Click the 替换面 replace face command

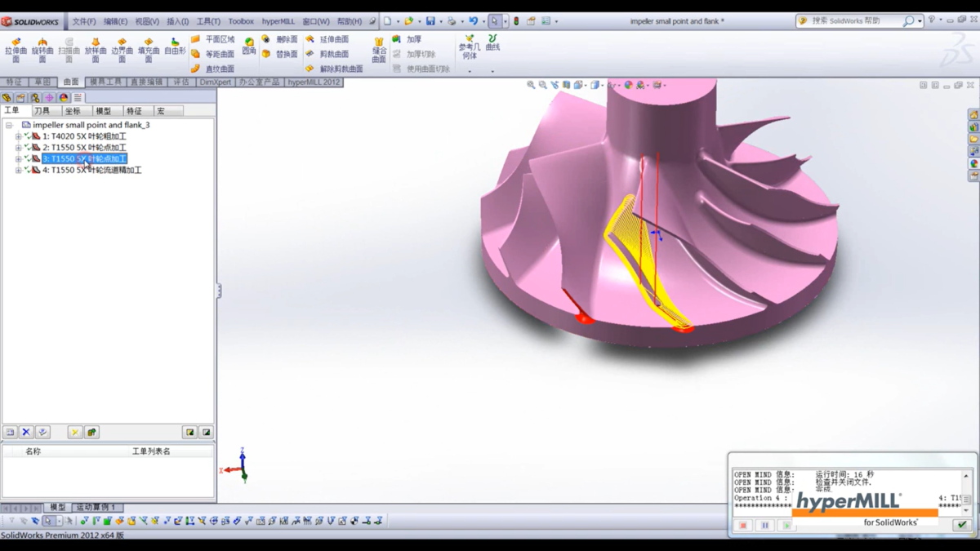tap(279, 54)
